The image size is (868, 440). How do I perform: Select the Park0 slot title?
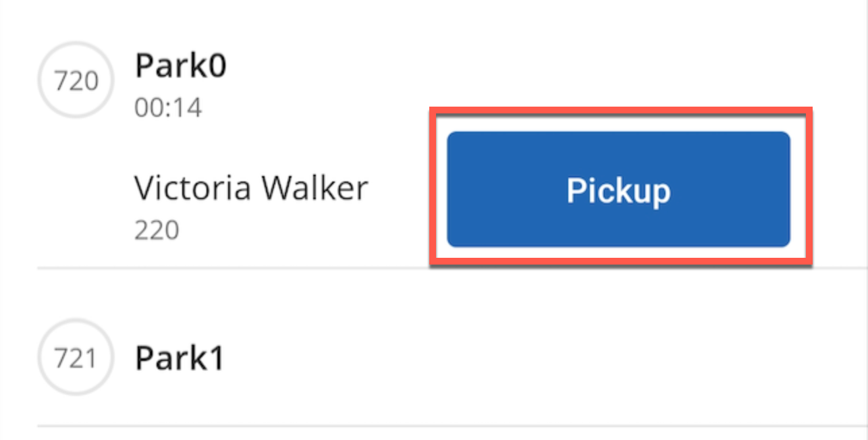pyautogui.click(x=181, y=67)
